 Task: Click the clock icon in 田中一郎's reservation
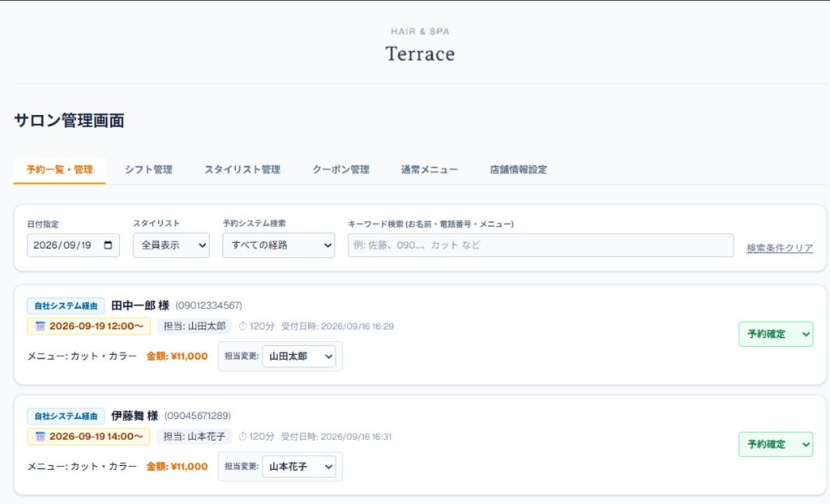coord(243,326)
